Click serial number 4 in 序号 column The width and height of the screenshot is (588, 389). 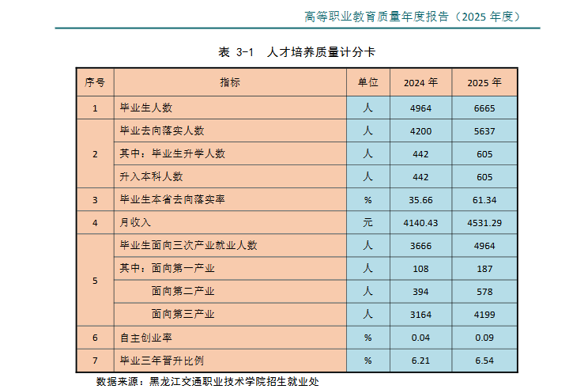coord(95,223)
